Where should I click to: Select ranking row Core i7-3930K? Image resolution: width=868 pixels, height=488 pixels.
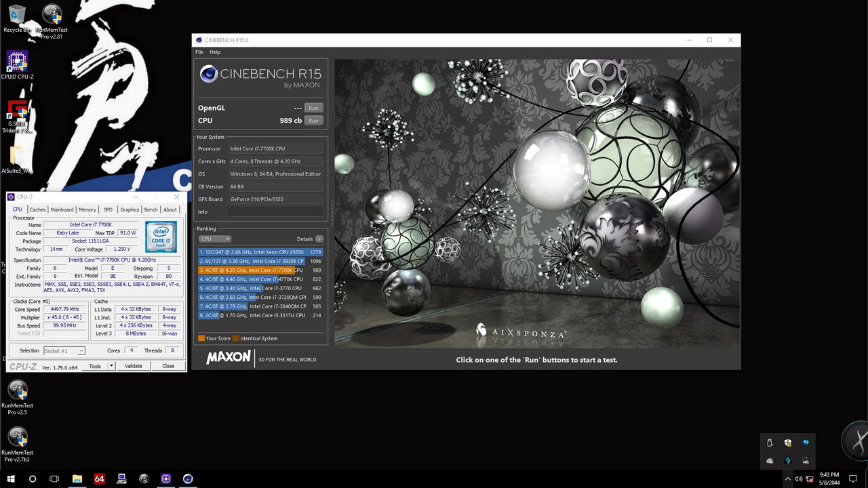(260, 261)
